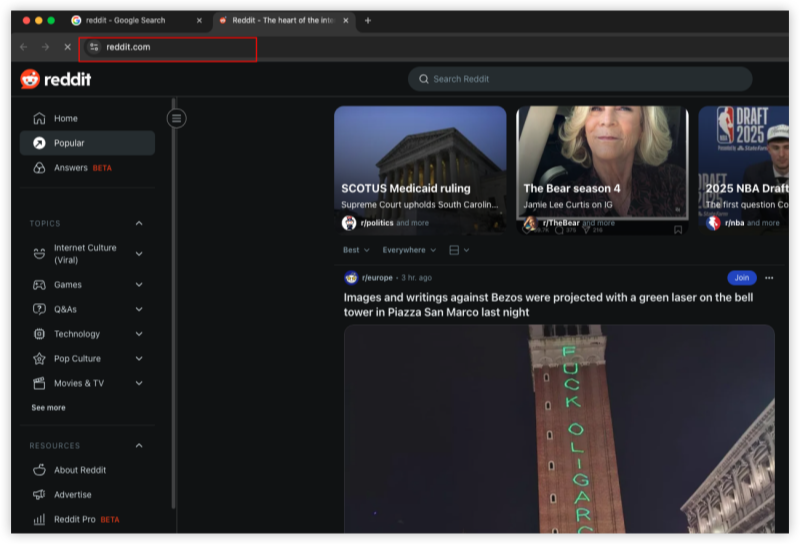Expand the Q&As topic
Image resolution: width=800 pixels, height=545 pixels.
click(139, 309)
